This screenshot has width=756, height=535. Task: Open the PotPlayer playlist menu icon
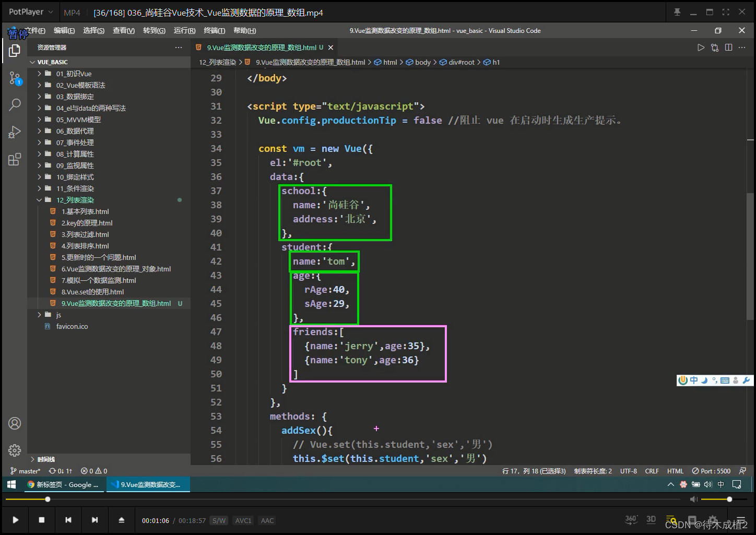coord(740,520)
